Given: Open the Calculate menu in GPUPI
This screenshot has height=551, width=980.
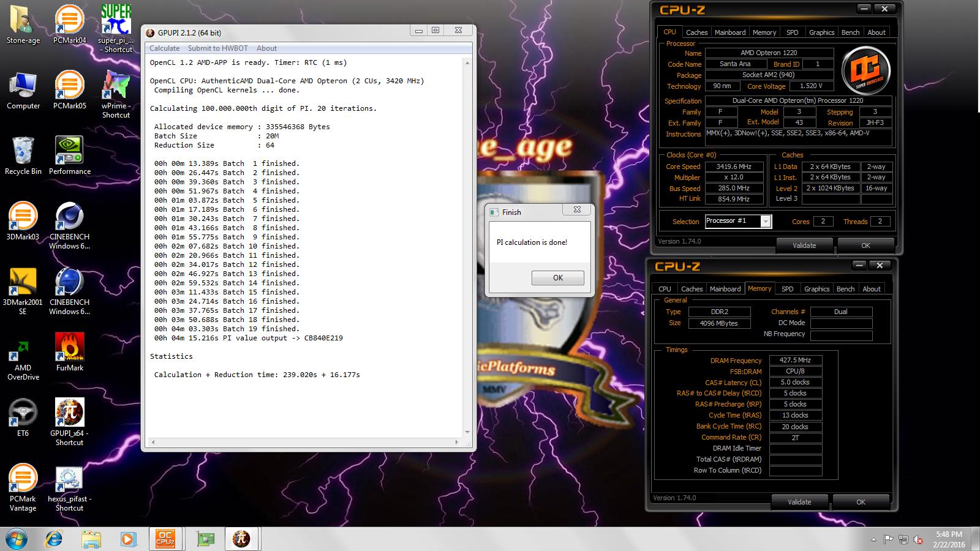Looking at the screenshot, I should [x=165, y=48].
